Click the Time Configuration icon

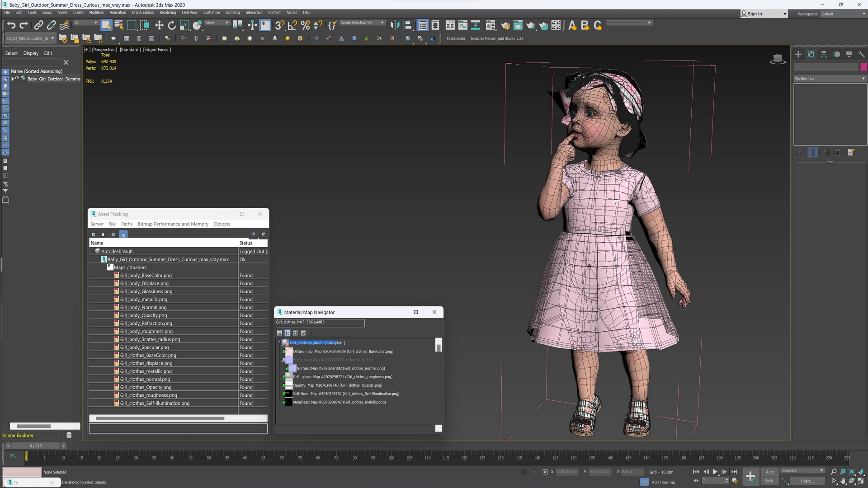[735, 481]
